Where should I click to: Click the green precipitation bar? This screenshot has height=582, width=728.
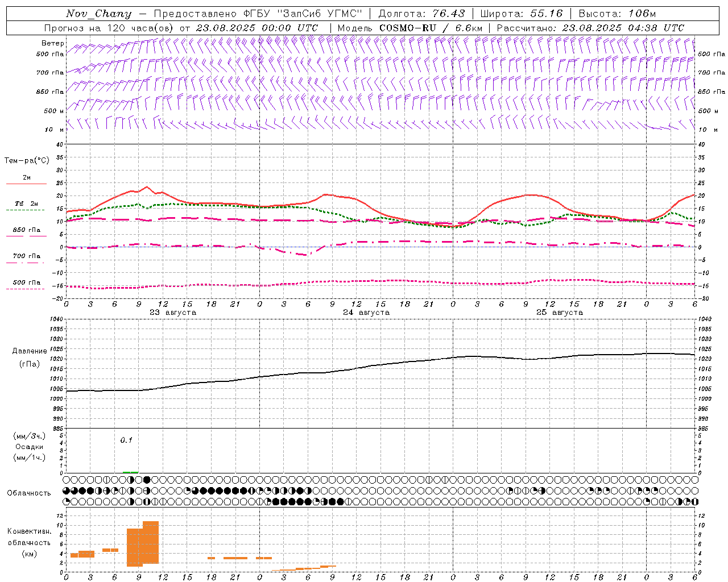tap(130, 472)
